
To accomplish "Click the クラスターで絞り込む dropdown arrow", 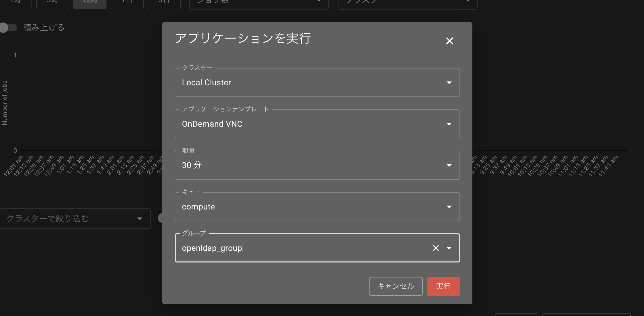I will coord(140,219).
